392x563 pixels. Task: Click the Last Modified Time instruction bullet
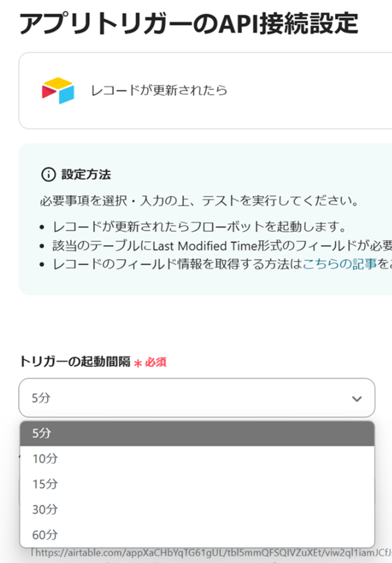(x=221, y=246)
